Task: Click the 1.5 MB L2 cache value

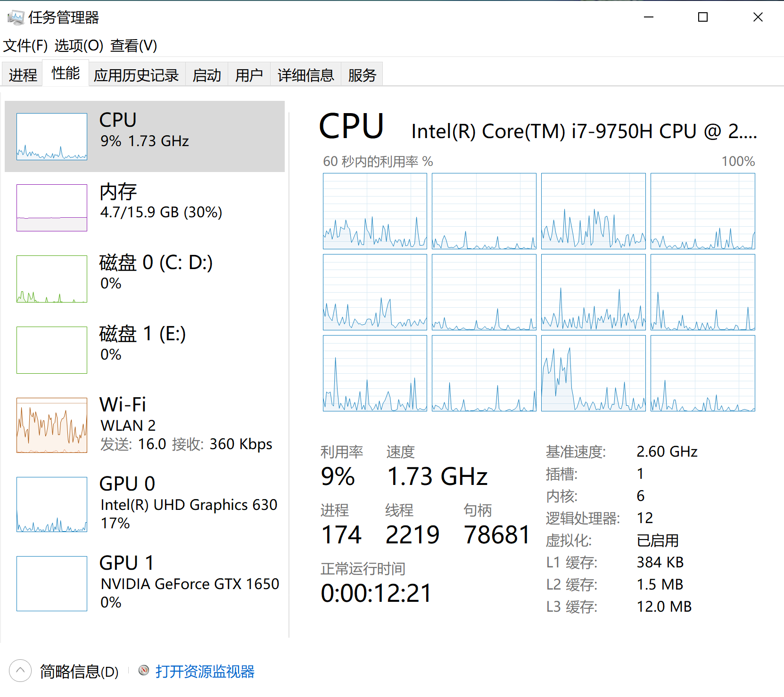Action: 660,584
